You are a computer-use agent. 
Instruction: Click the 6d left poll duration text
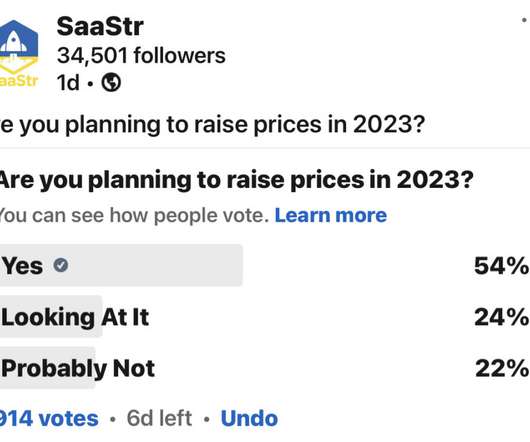point(159,418)
